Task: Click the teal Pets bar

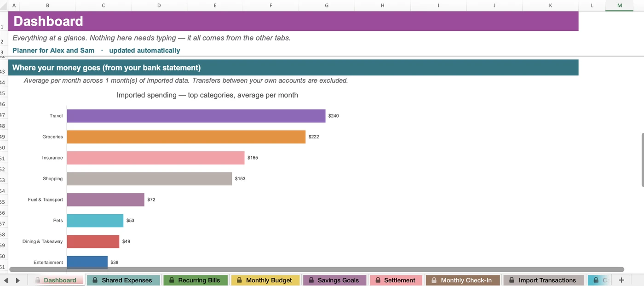Action: click(95, 221)
